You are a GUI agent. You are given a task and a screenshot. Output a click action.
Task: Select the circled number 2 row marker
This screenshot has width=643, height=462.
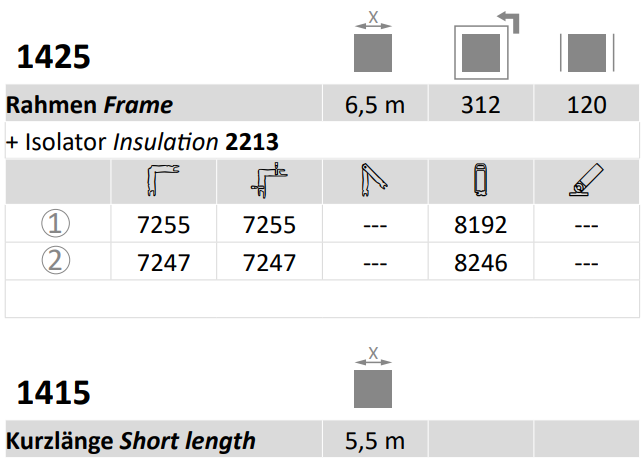tap(56, 260)
